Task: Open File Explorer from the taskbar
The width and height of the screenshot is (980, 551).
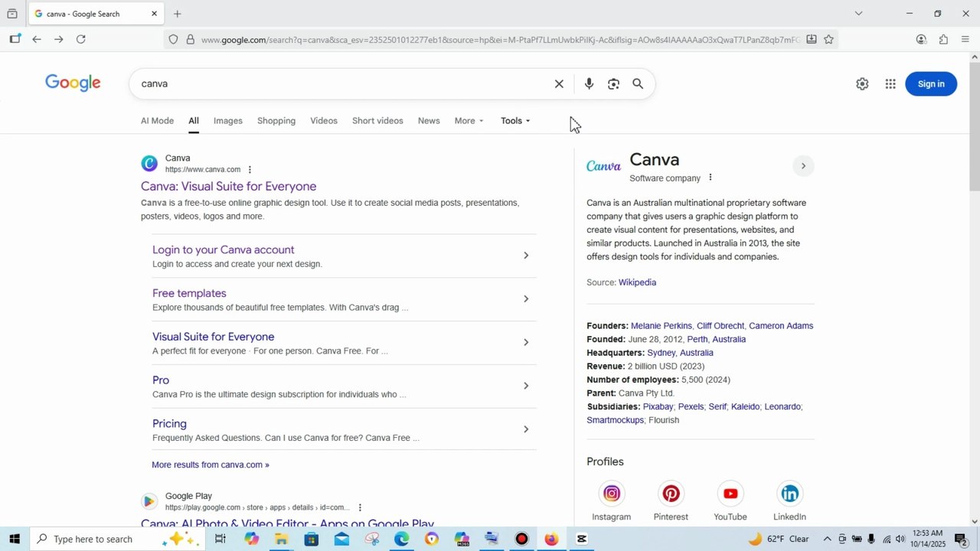Action: [x=281, y=539]
